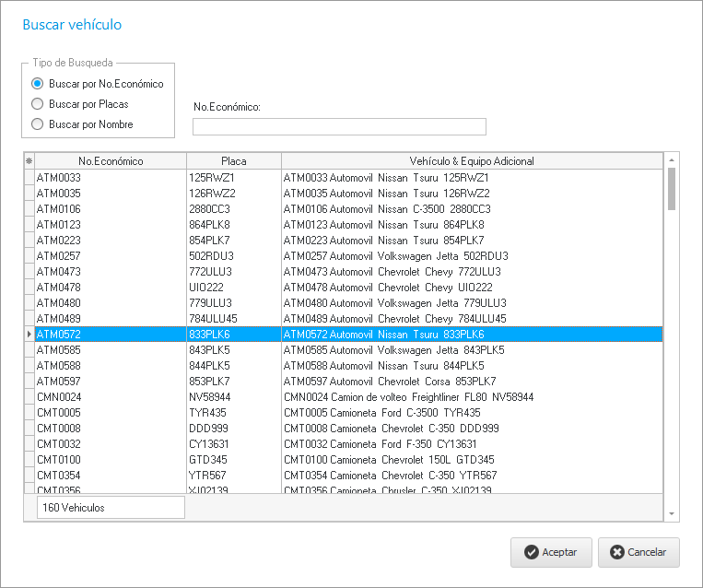This screenshot has height=588, width=703.
Task: Sort by Placa column header
Action: pyautogui.click(x=233, y=161)
